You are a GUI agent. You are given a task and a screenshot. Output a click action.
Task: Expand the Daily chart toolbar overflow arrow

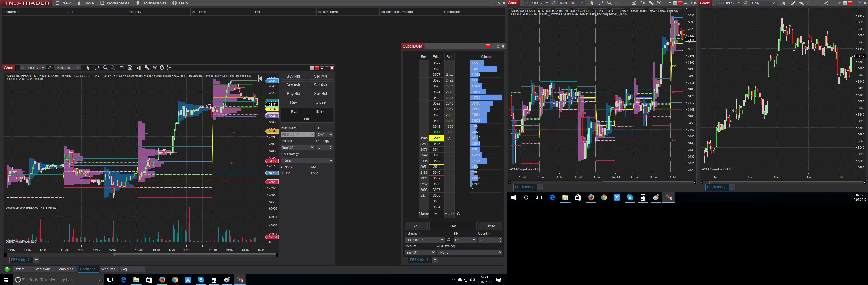pyautogui.click(x=840, y=3)
